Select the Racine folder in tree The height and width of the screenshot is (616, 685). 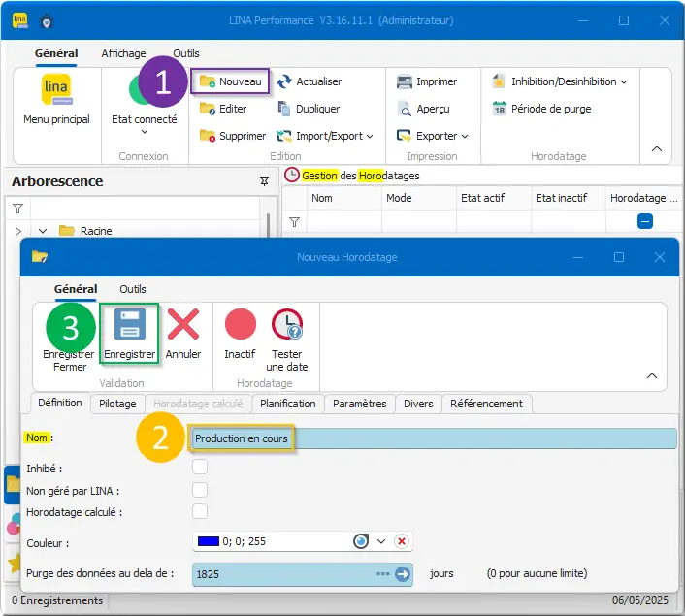[x=85, y=231]
